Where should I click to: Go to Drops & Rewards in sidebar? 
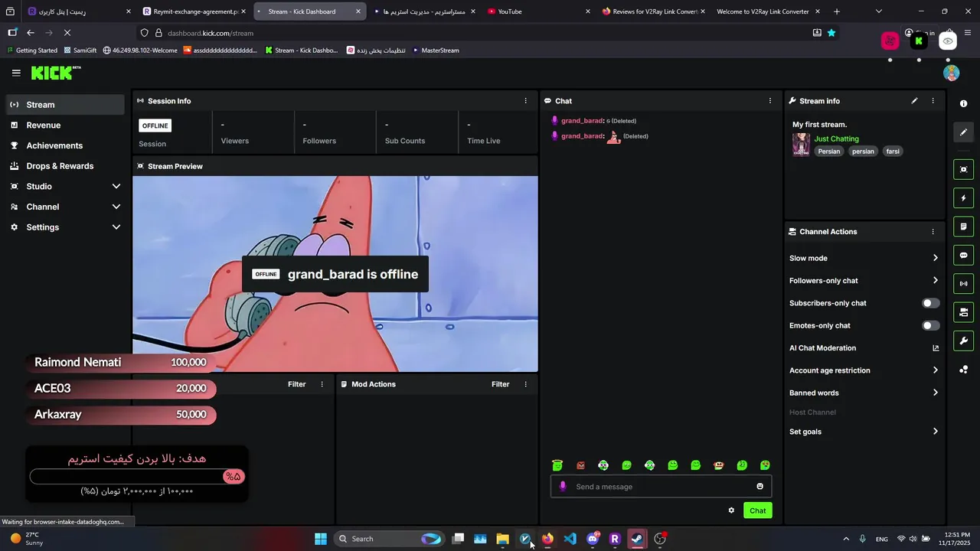coord(65,166)
